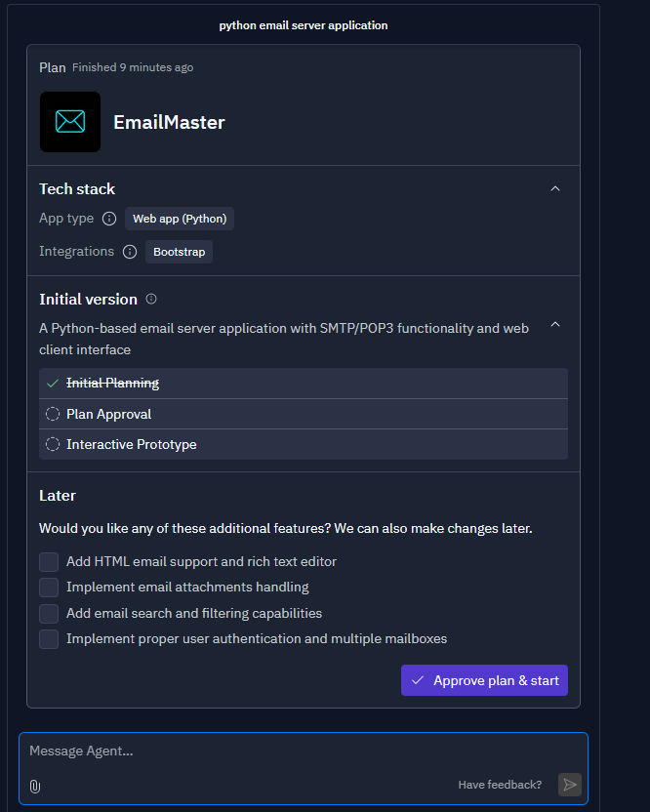This screenshot has height=812, width=650.
Task: Click the info icon beside Integrations
Action: tap(130, 252)
